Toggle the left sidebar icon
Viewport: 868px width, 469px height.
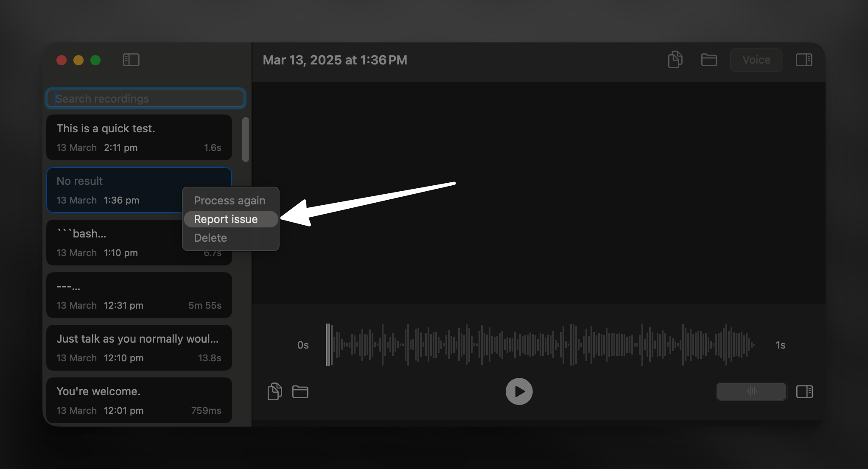click(x=131, y=60)
